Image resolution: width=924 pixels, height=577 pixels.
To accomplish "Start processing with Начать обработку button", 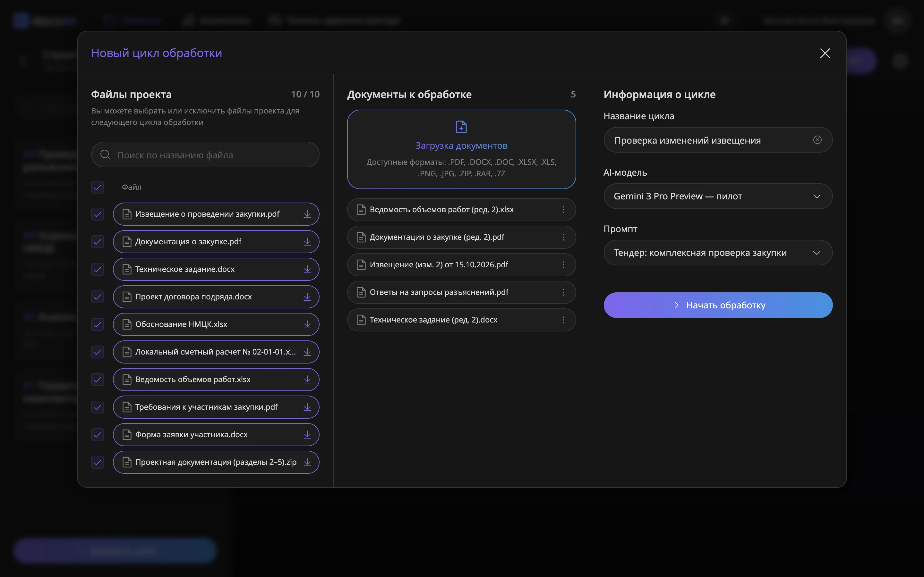I will (718, 305).
